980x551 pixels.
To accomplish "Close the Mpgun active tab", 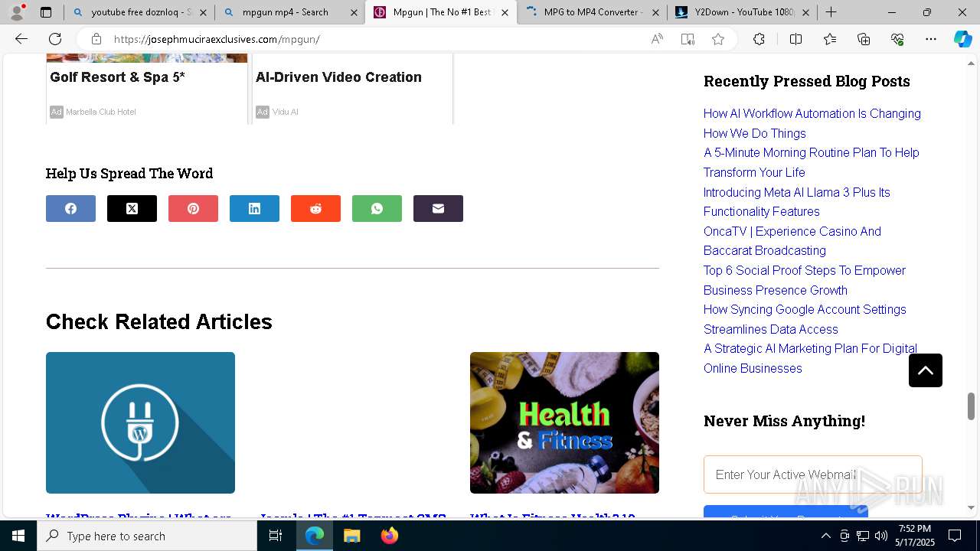I will coord(505,12).
